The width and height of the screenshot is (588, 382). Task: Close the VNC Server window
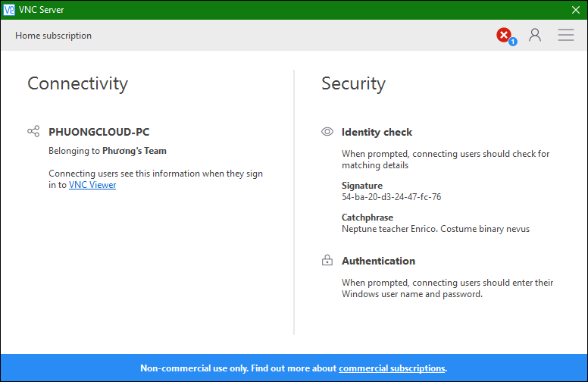point(575,9)
